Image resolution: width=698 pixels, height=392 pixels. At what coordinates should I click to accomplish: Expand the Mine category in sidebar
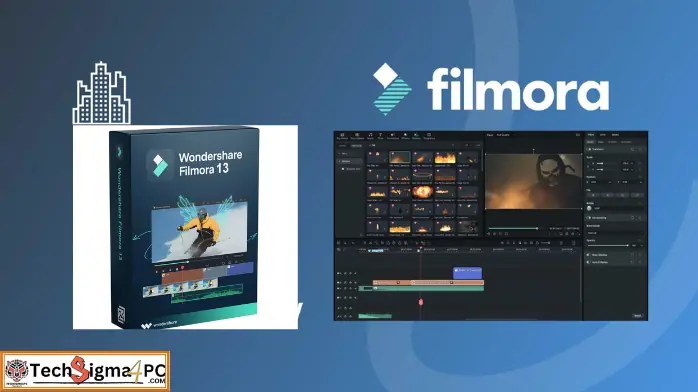[343, 154]
